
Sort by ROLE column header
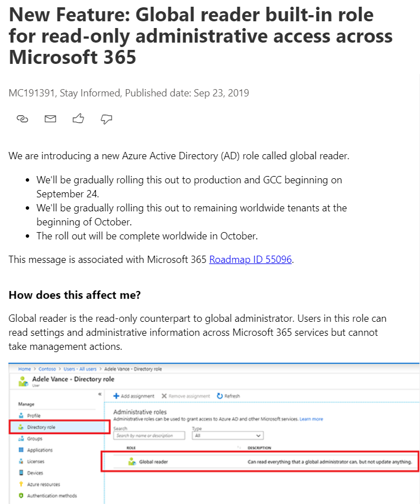pos(131,448)
